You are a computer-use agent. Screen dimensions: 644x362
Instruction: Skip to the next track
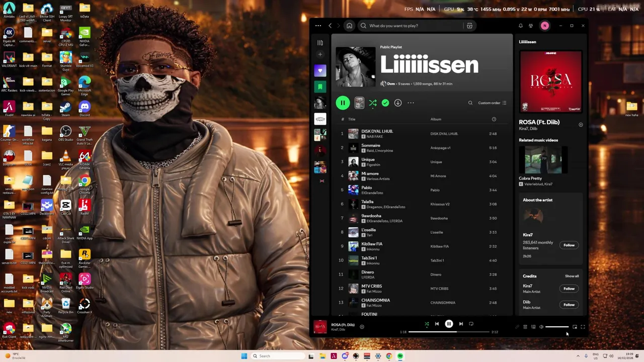tap(461, 324)
